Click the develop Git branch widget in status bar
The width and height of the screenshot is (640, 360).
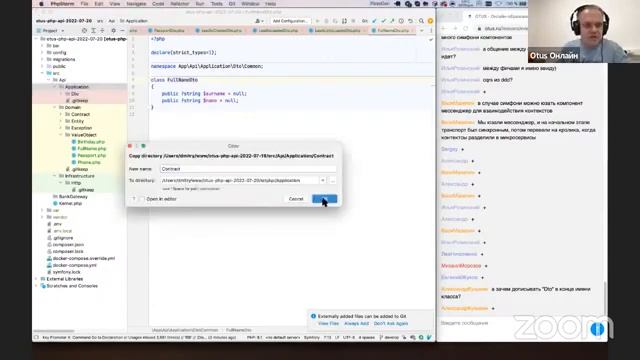click(389, 338)
